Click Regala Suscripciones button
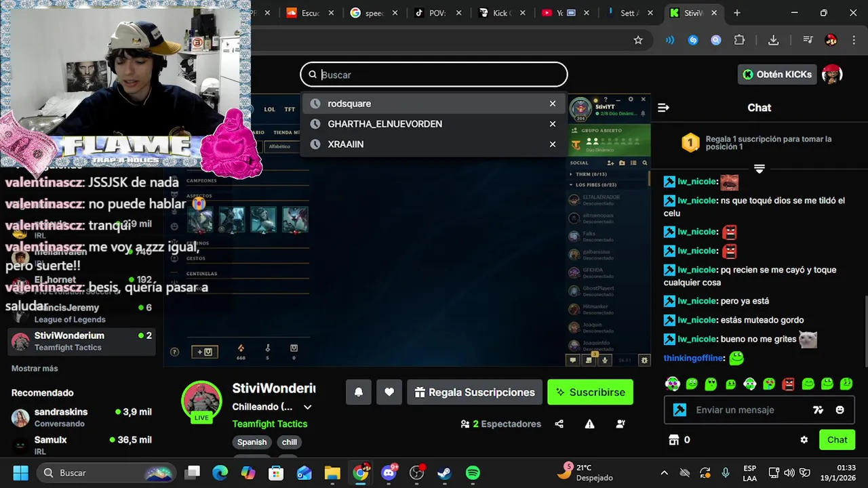 pyautogui.click(x=475, y=392)
